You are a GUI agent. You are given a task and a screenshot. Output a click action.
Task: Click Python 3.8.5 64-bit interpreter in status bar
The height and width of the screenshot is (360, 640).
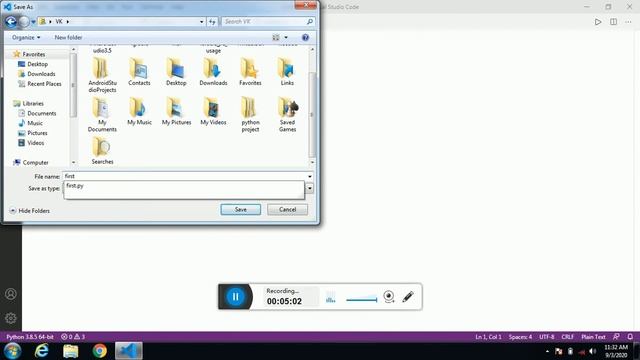30,337
